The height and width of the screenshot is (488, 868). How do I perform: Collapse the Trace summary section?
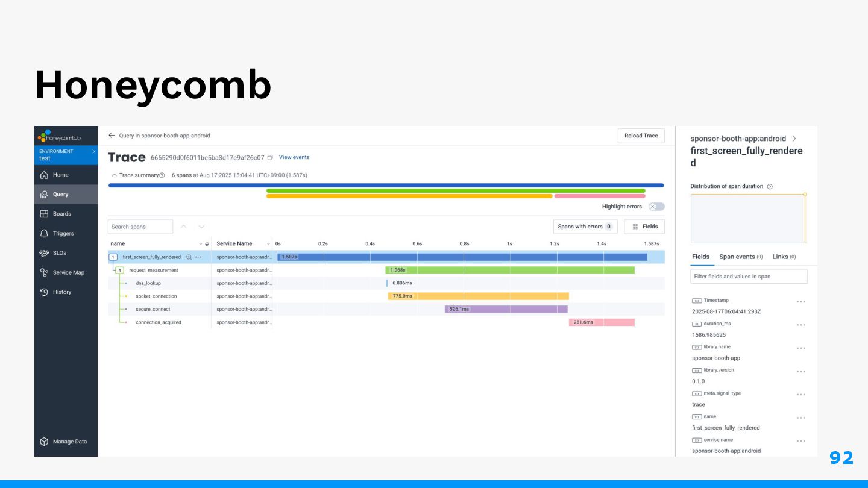[115, 175]
